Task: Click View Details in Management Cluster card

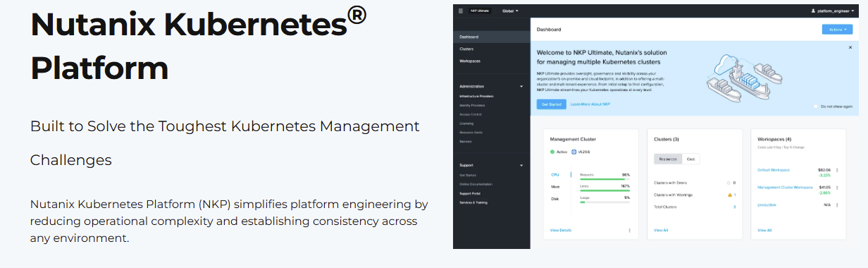Action: (x=561, y=230)
